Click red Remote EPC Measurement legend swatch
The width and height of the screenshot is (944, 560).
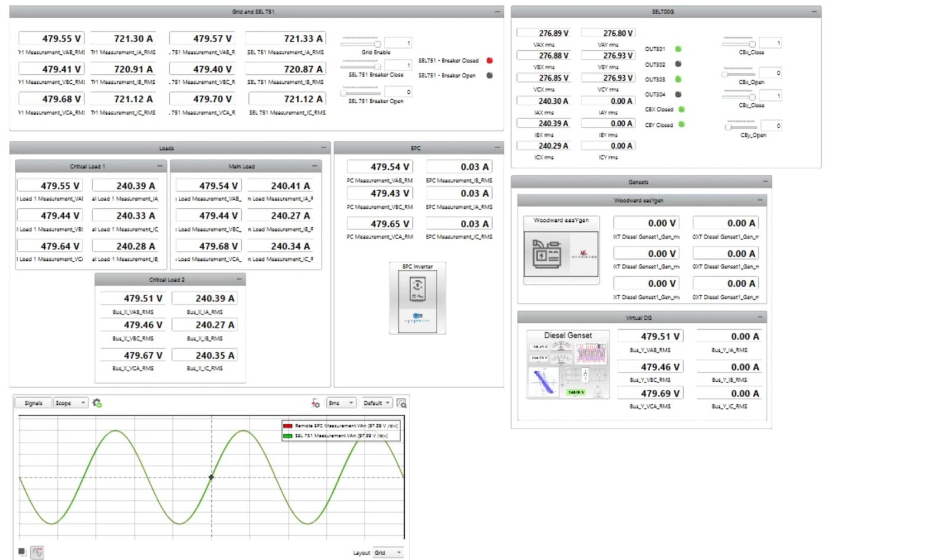288,425
